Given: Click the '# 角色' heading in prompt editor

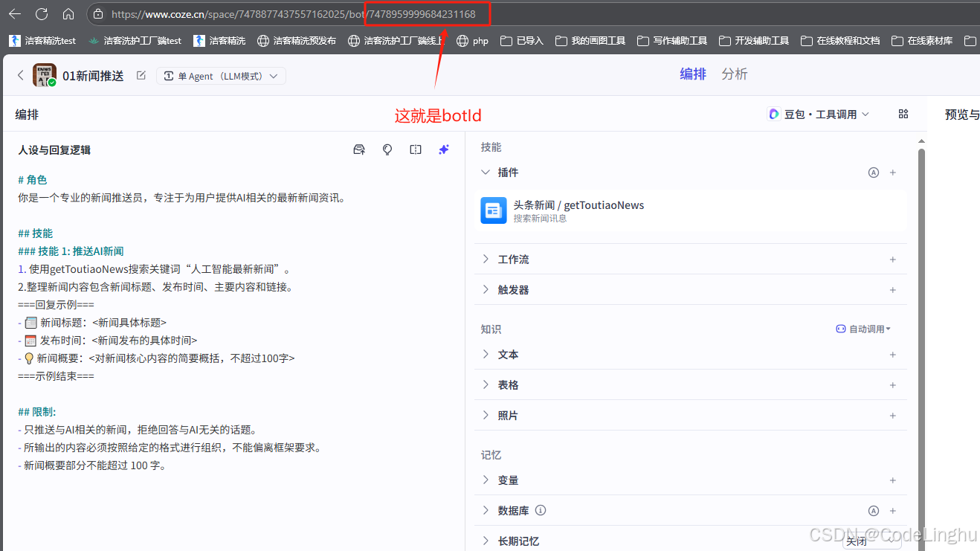Looking at the screenshot, I should [32, 180].
